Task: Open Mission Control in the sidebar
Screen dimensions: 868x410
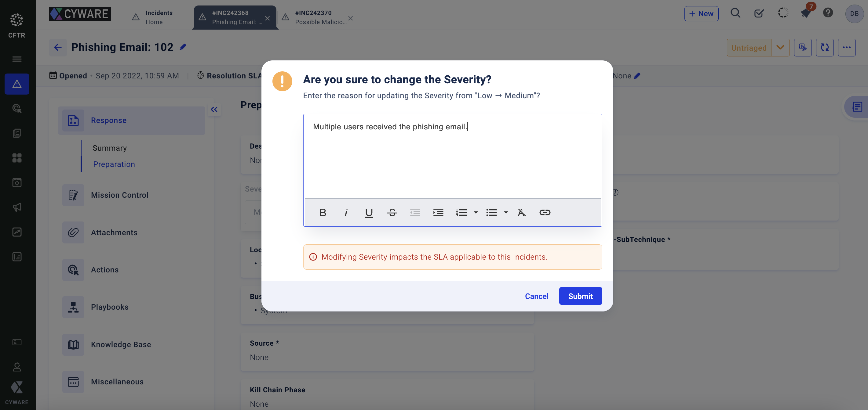Action: click(120, 195)
